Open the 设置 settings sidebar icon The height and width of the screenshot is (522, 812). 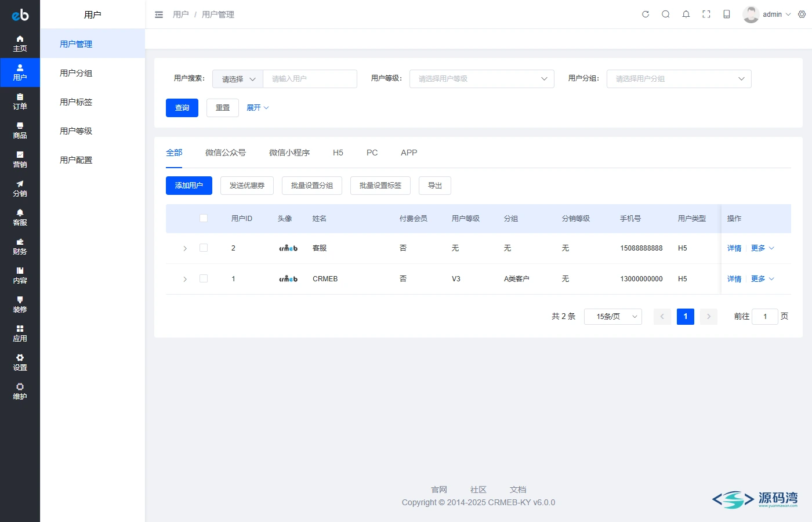click(x=20, y=362)
